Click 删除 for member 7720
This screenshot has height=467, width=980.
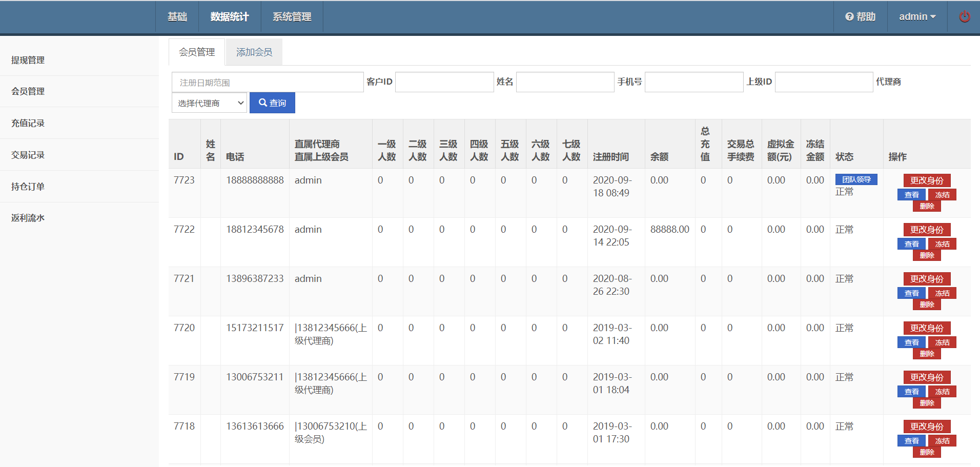point(927,354)
